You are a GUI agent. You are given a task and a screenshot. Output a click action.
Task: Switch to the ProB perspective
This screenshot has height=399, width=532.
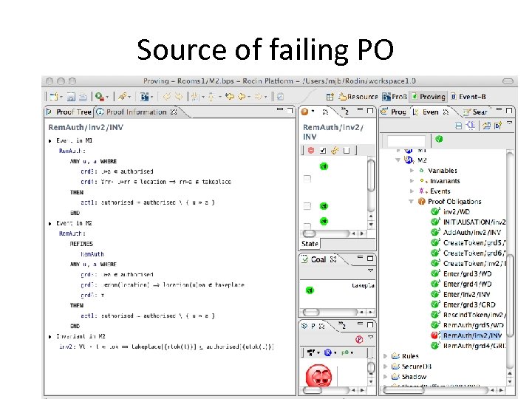395,97
